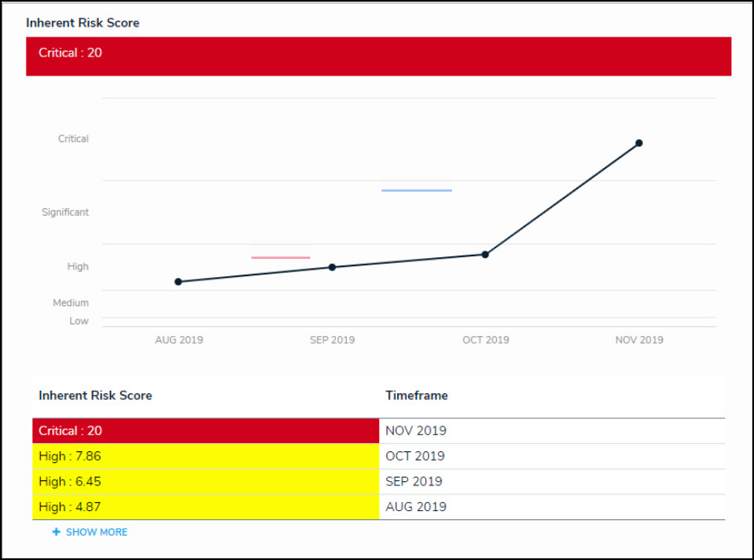The image size is (754, 560).
Task: Select the SEP 2019 data point on chart
Action: (x=333, y=267)
